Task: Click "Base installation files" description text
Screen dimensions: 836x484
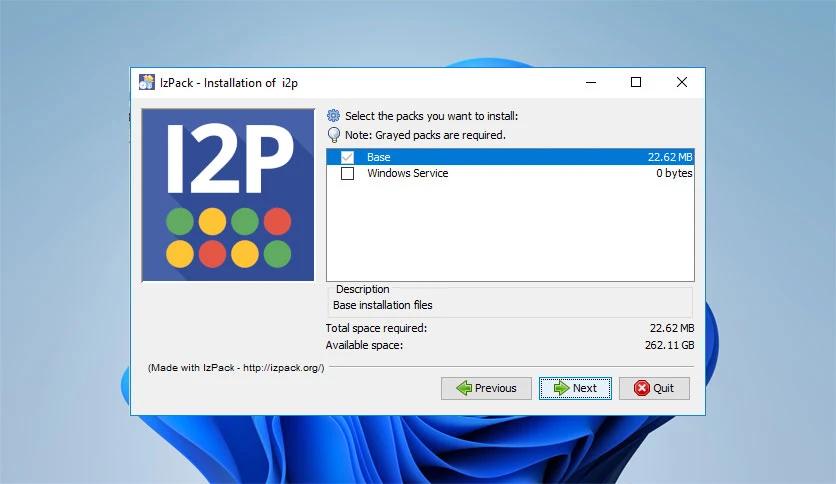Action: [x=383, y=305]
